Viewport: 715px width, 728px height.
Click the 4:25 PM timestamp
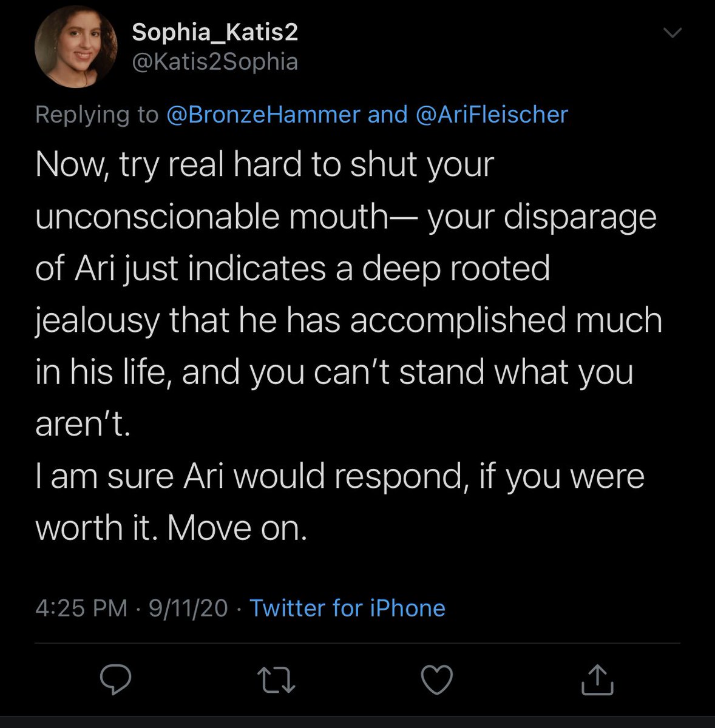(81, 608)
